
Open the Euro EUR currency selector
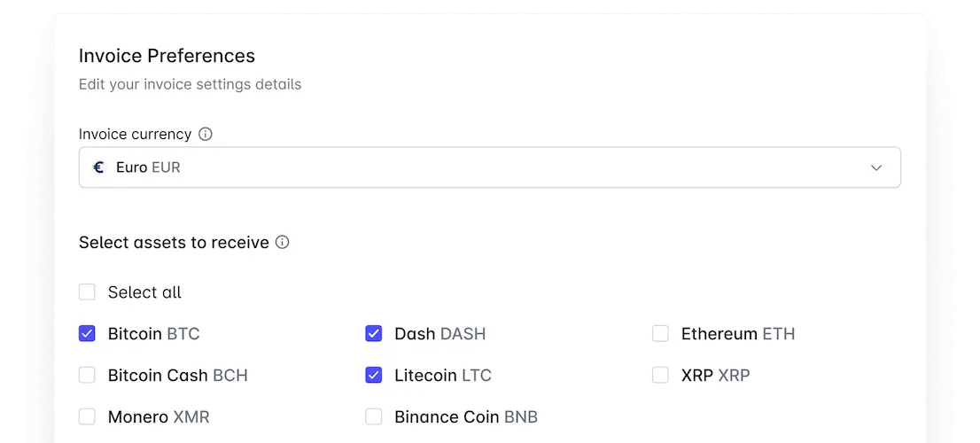[489, 167]
